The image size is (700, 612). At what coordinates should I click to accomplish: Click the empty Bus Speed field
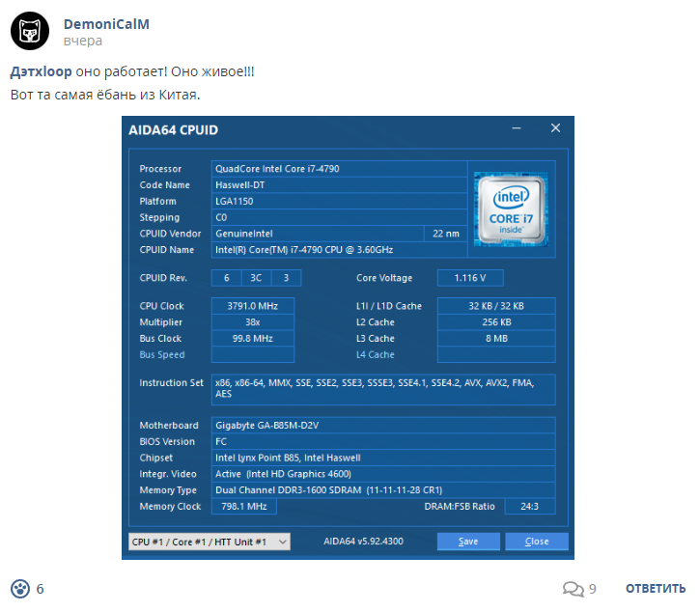pyautogui.click(x=253, y=354)
